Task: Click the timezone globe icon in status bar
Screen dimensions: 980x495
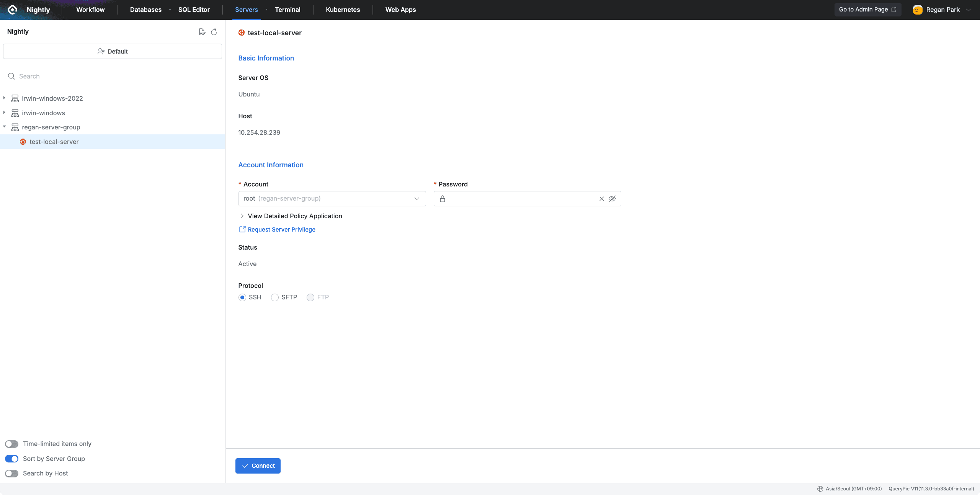Action: [820, 488]
